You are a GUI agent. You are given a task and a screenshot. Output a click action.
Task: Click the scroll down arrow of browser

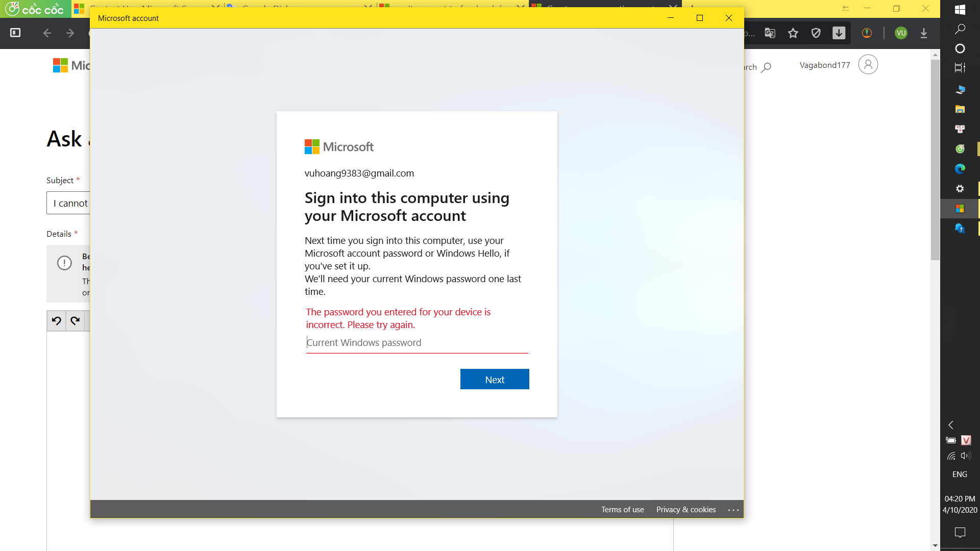[x=935, y=545]
